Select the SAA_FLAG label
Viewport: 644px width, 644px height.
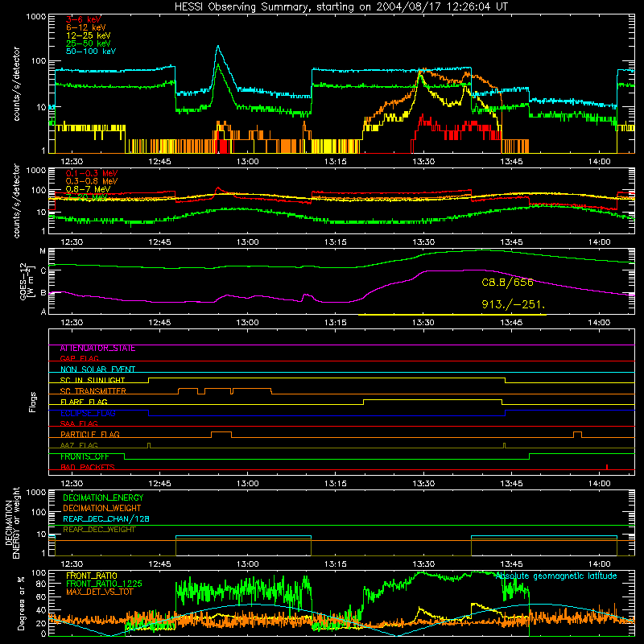click(x=79, y=423)
